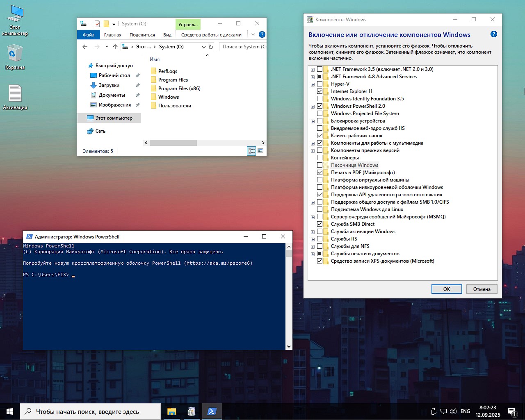Select the Активация file on desktop
Image resolution: width=525 pixels, height=420 pixels.
click(15, 97)
